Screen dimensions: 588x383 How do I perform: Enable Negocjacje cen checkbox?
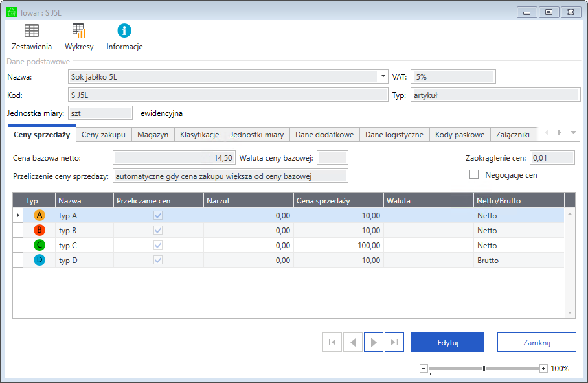(x=474, y=174)
